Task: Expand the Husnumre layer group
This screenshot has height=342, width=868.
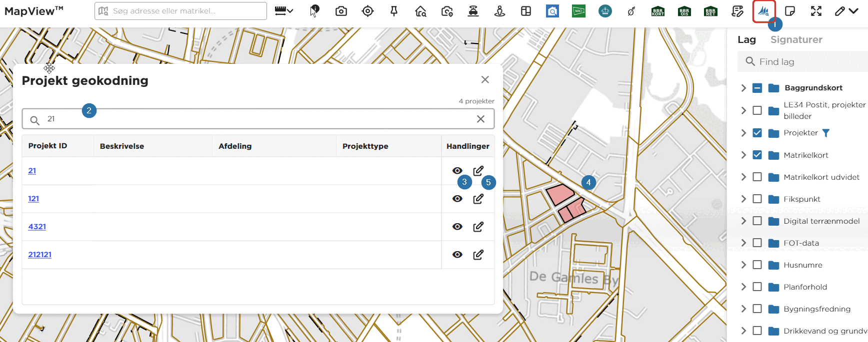Action: click(743, 265)
